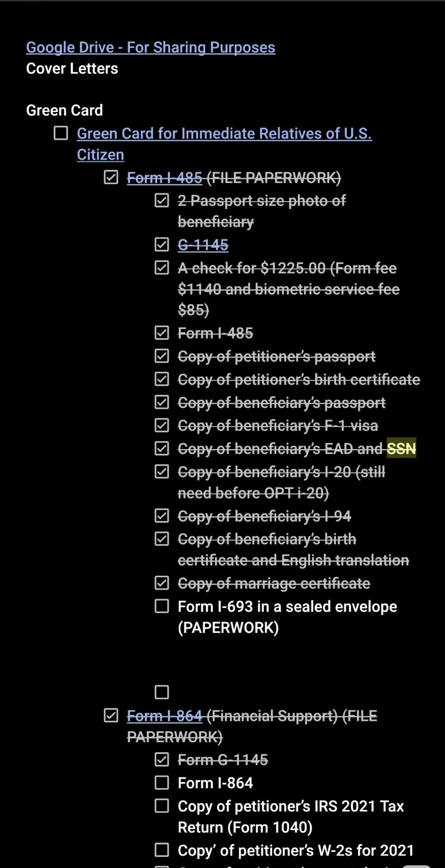
Task: Uncheck Copy of marriage certificate checkbox
Action: click(162, 583)
